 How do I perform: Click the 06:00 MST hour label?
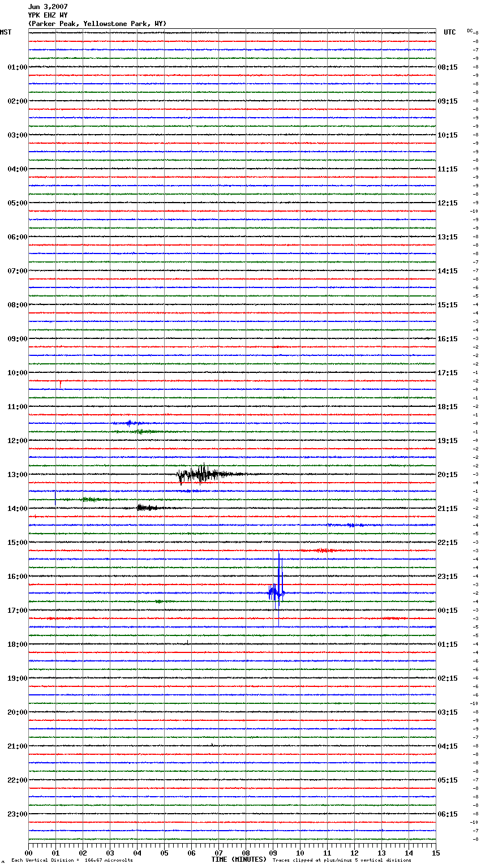click(18, 237)
